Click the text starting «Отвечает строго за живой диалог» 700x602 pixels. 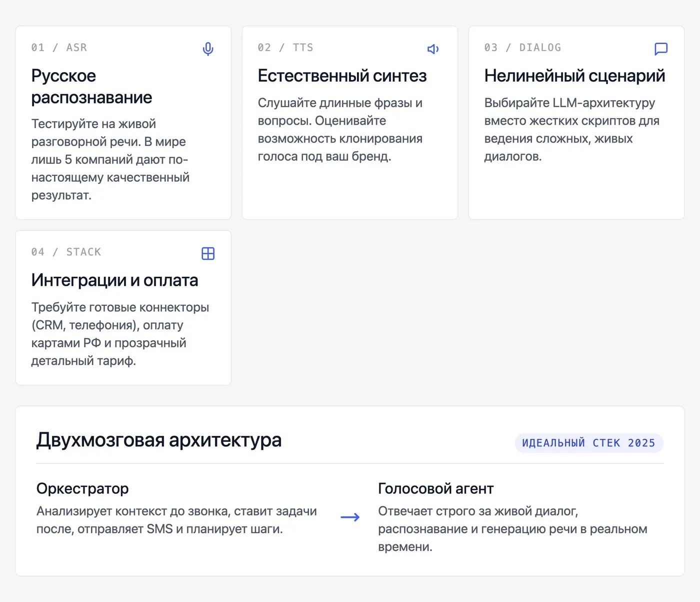(513, 529)
